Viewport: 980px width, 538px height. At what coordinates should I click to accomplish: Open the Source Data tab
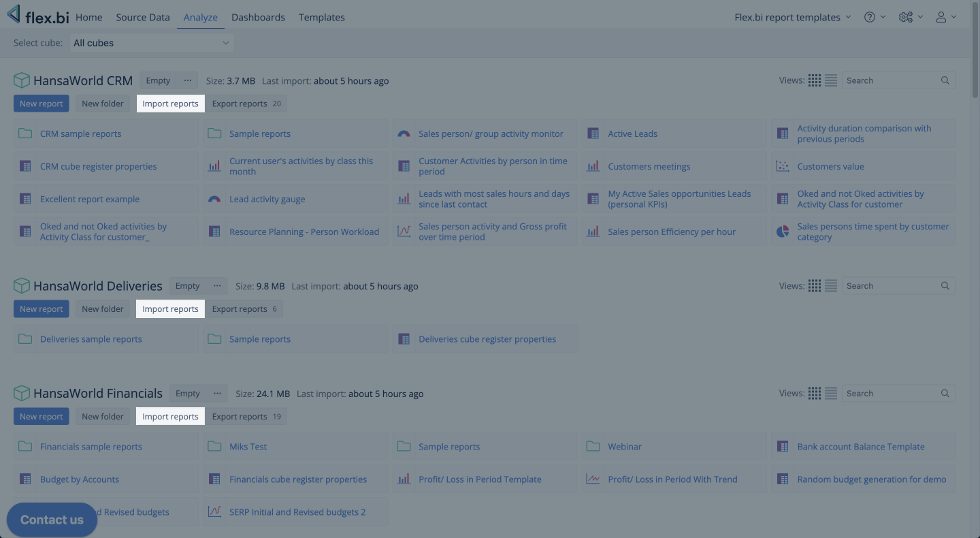(143, 18)
